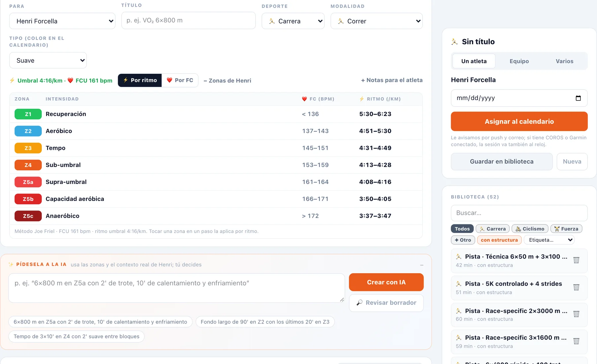This screenshot has height=364, width=597.
Task: Open the Deporte dropdown showing Carrera
Action: 293,21
